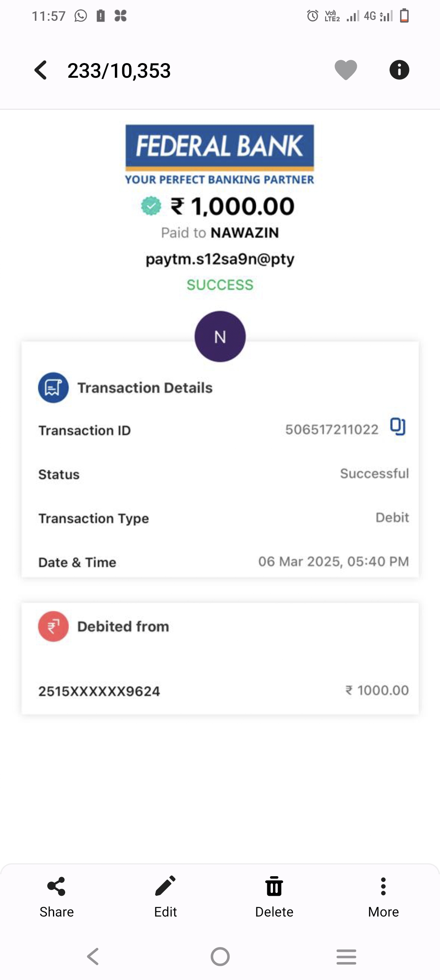Tap the WhatsApp notification icon in status bar
The height and width of the screenshot is (980, 440).
tap(81, 16)
